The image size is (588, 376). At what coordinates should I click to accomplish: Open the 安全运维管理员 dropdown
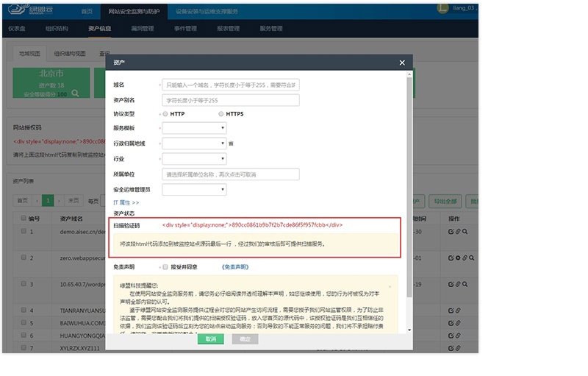click(194, 190)
